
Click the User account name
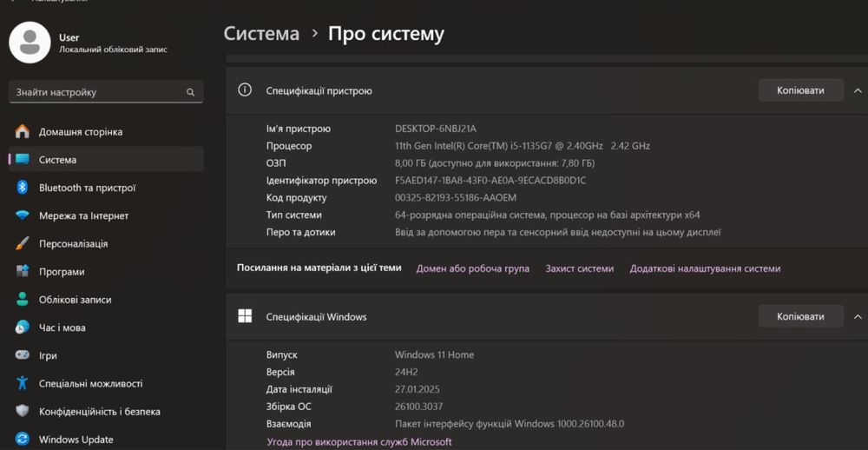click(x=69, y=37)
